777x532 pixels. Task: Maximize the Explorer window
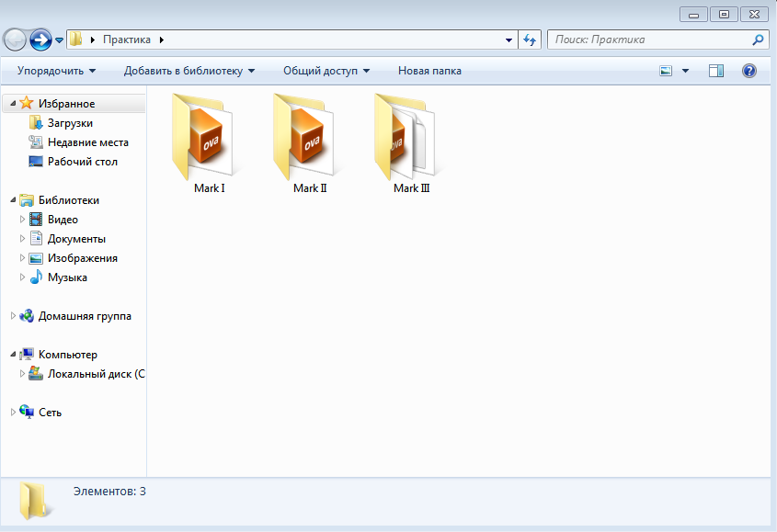coord(724,15)
